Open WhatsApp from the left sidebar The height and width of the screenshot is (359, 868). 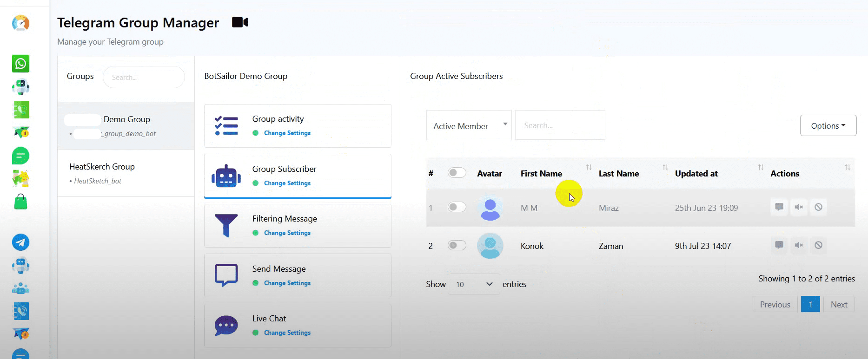(x=20, y=64)
